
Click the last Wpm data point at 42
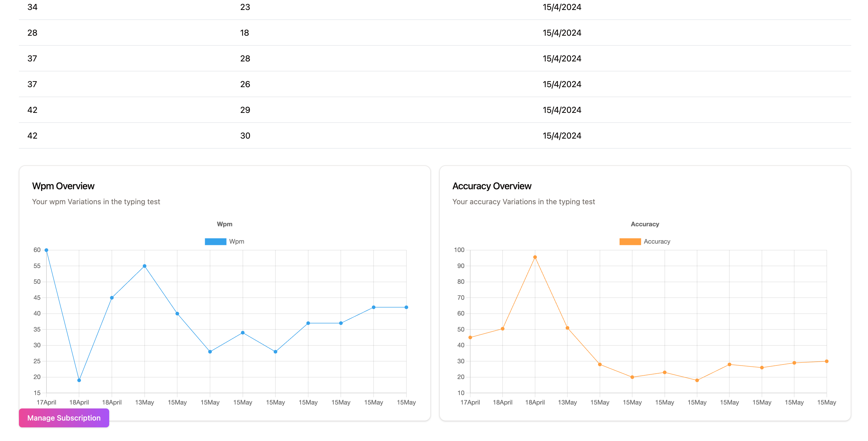pyautogui.click(x=406, y=307)
